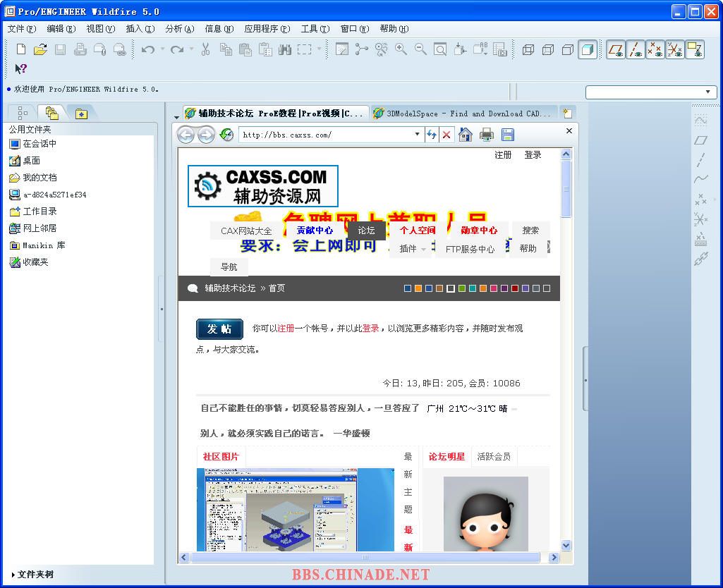Click the browser Print icon
723x588 pixels.
[x=487, y=135]
